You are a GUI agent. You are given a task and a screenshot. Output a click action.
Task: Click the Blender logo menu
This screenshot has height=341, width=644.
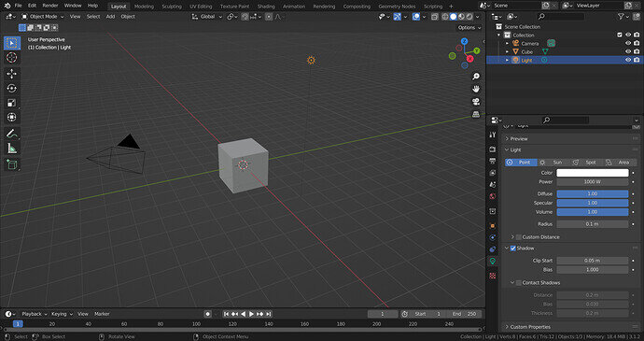[x=7, y=6]
